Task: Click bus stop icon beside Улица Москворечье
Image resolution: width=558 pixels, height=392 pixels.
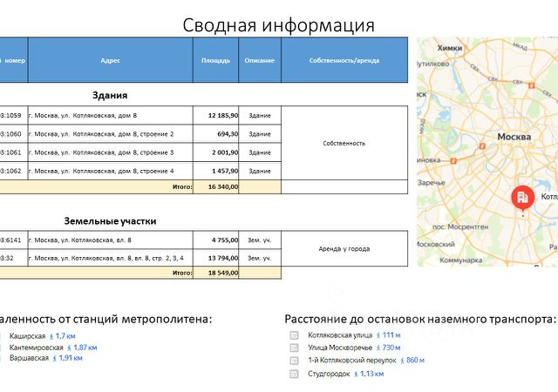Action: [x=294, y=348]
